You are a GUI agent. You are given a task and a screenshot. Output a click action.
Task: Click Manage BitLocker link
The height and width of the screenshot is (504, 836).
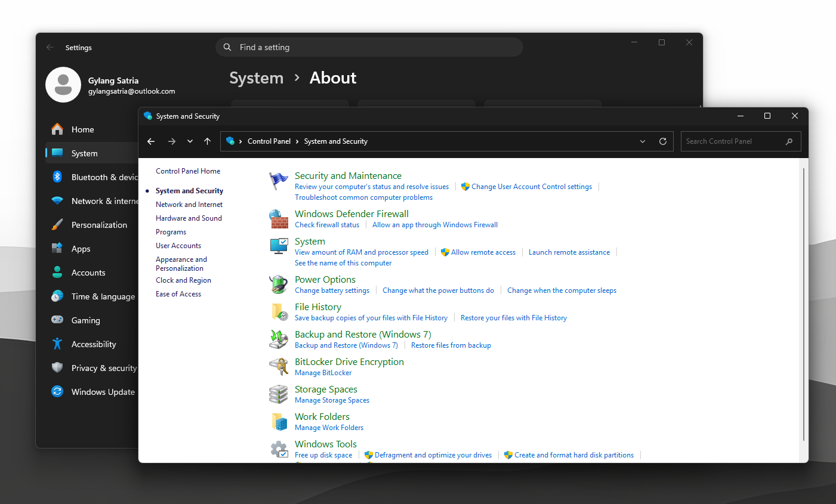tap(323, 373)
